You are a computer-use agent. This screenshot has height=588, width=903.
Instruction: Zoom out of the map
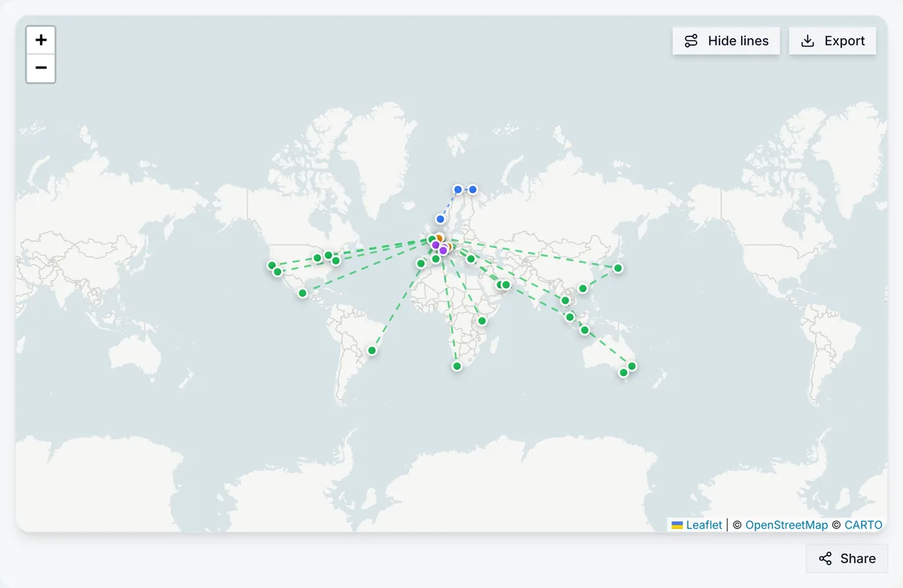(41, 68)
